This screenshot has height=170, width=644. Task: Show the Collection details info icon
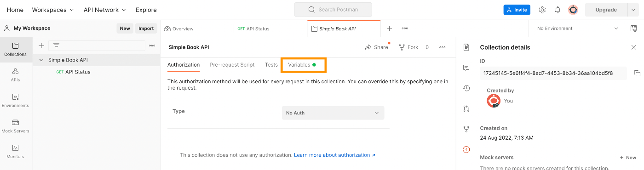pos(466,149)
